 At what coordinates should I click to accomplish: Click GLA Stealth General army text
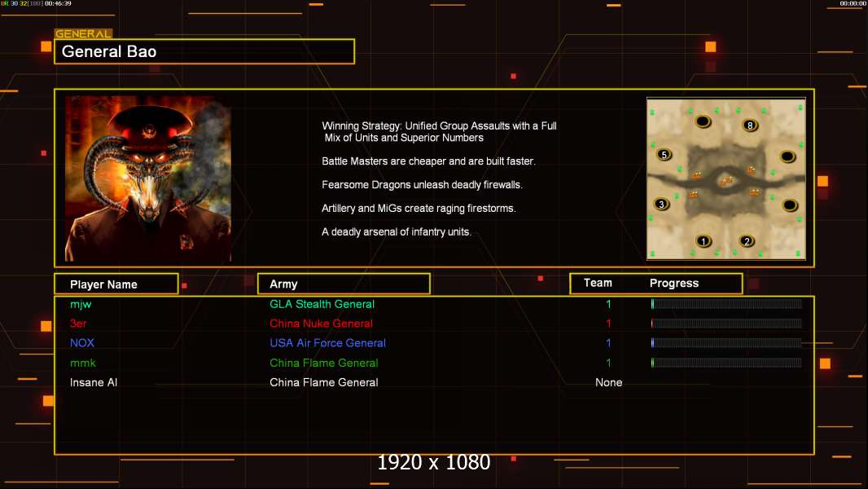tap(322, 304)
